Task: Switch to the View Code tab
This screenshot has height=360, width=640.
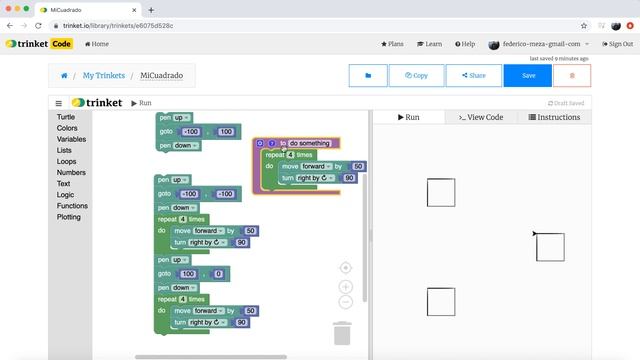Action: (x=481, y=117)
